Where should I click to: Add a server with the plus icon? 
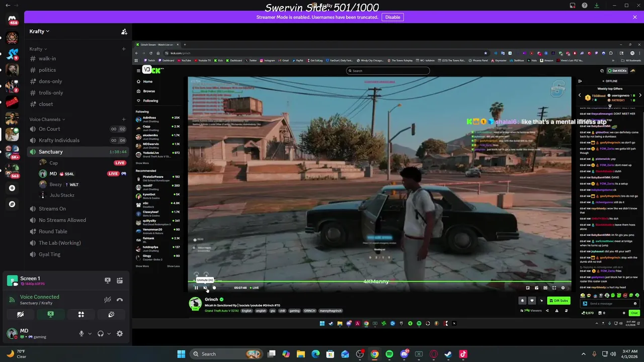click(x=12, y=188)
